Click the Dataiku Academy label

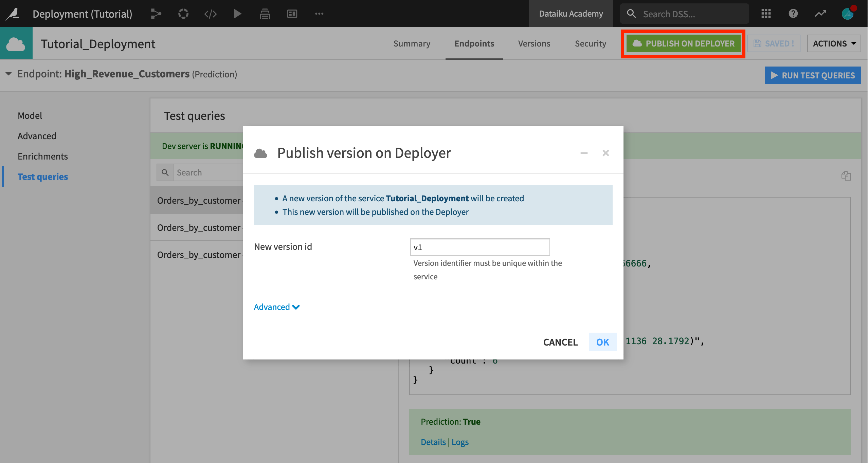(571, 14)
